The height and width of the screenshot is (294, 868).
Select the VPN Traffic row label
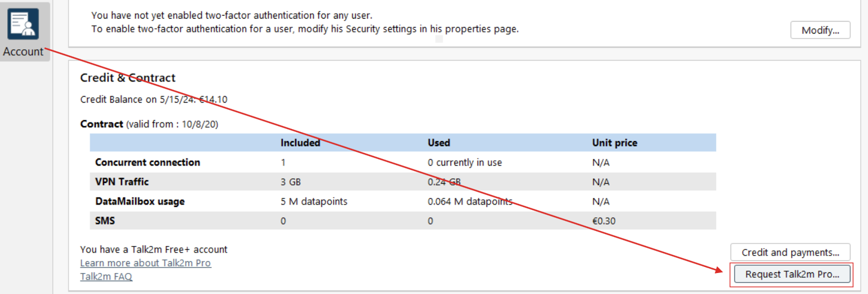point(122,182)
